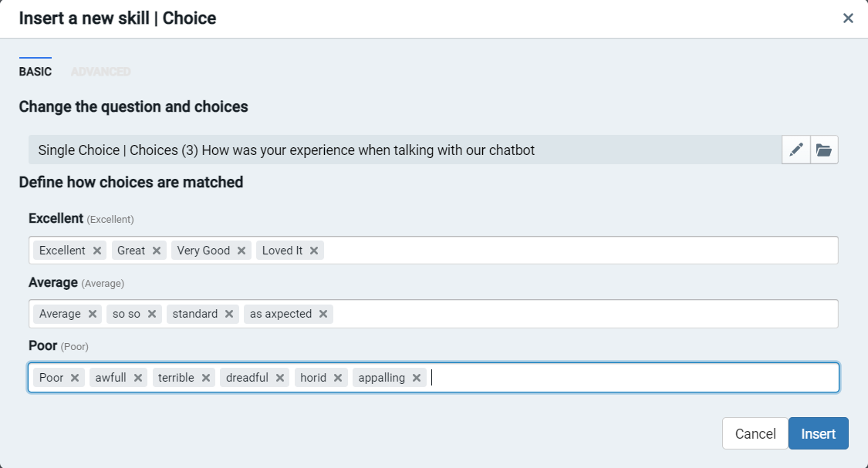The height and width of the screenshot is (468, 868).
Task: Close the Insert a new skill dialog
Action: (848, 19)
